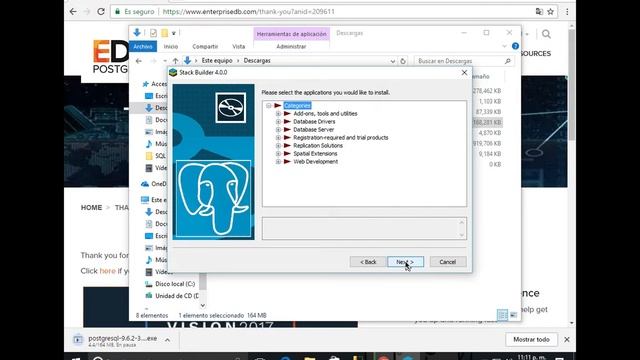Open the Inicio ribbon tab in File Explorer
The width and height of the screenshot is (640, 360).
pos(171,47)
